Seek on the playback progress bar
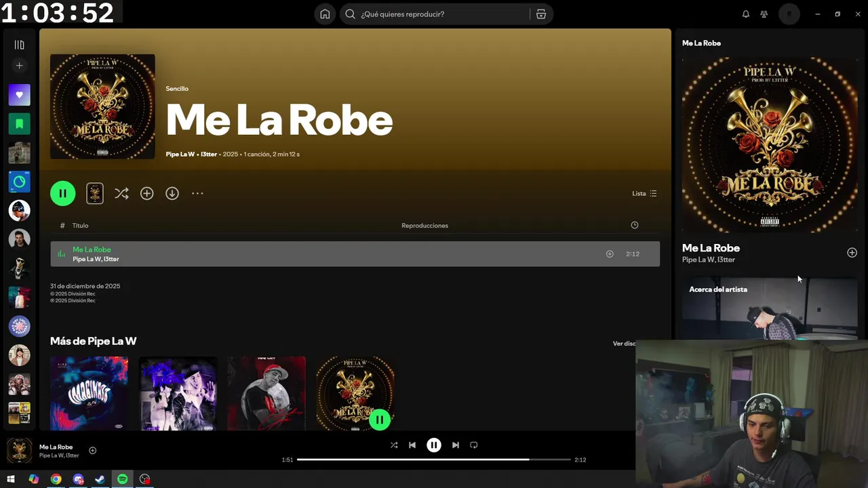Viewport: 868px width, 488px height. coord(434,460)
